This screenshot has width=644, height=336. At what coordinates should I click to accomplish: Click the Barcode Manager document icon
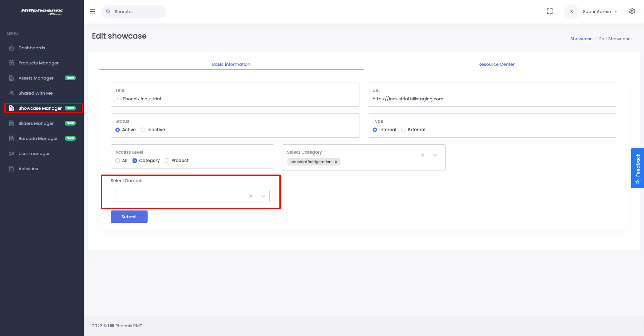pos(11,138)
